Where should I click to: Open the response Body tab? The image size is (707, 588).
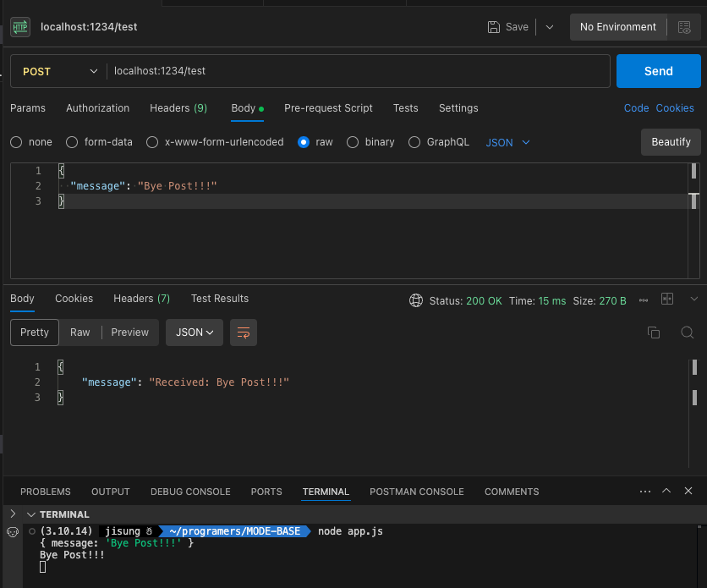click(22, 299)
